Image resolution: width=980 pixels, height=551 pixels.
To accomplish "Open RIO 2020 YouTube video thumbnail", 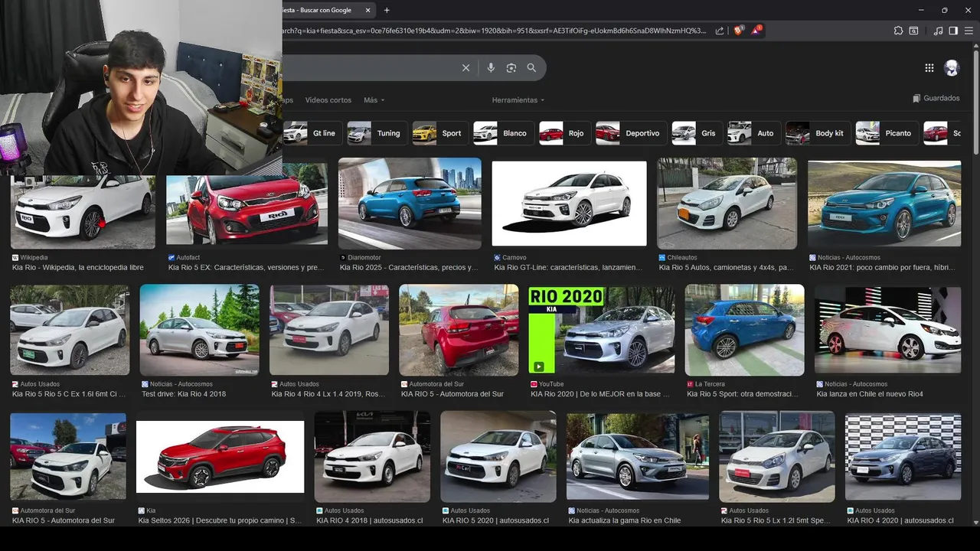I will click(x=602, y=330).
